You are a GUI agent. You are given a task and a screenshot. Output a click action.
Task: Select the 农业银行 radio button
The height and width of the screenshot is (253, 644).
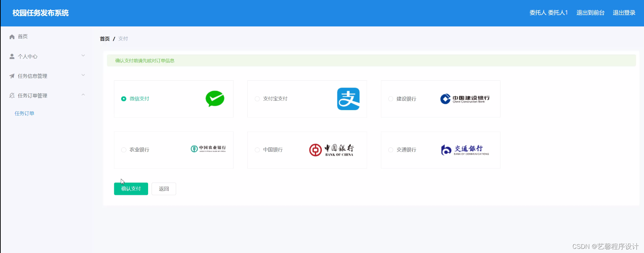tap(124, 150)
